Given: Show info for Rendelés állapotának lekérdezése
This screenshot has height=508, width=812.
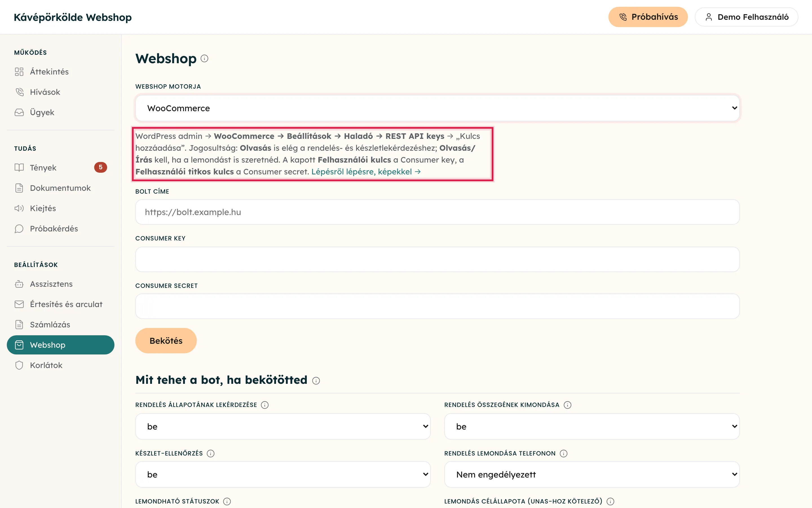Looking at the screenshot, I should click(265, 405).
